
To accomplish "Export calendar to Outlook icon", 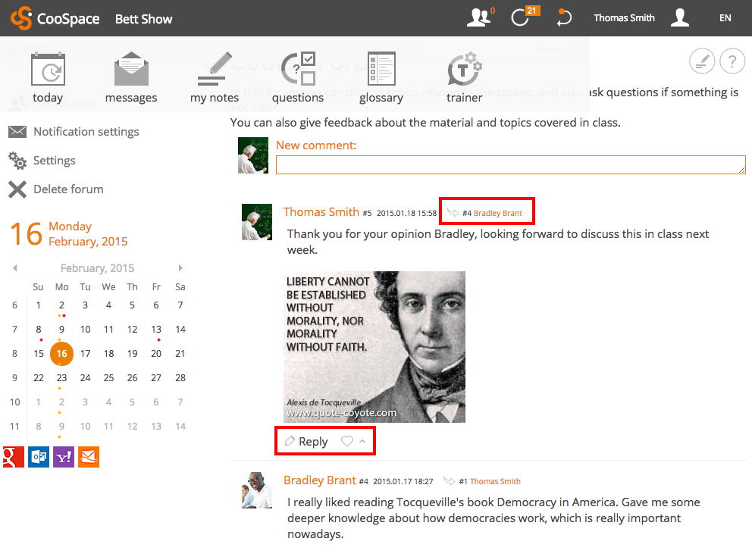I will coord(39,457).
